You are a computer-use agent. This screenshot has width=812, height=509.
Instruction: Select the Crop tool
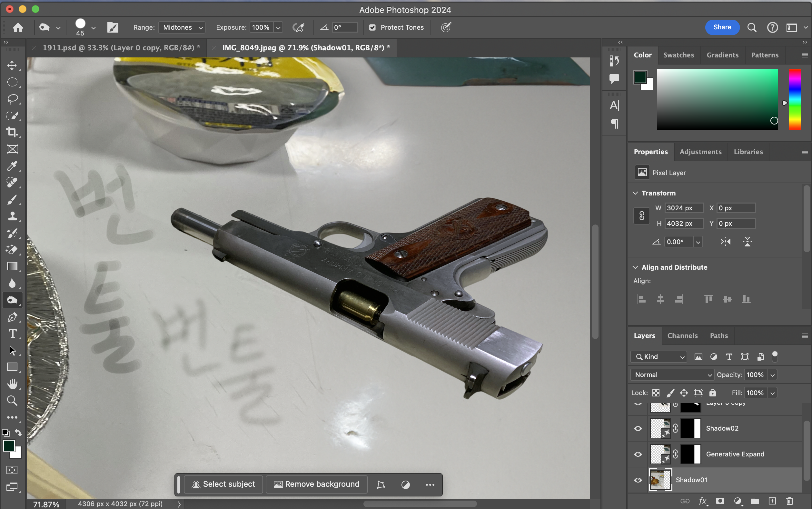(x=12, y=132)
